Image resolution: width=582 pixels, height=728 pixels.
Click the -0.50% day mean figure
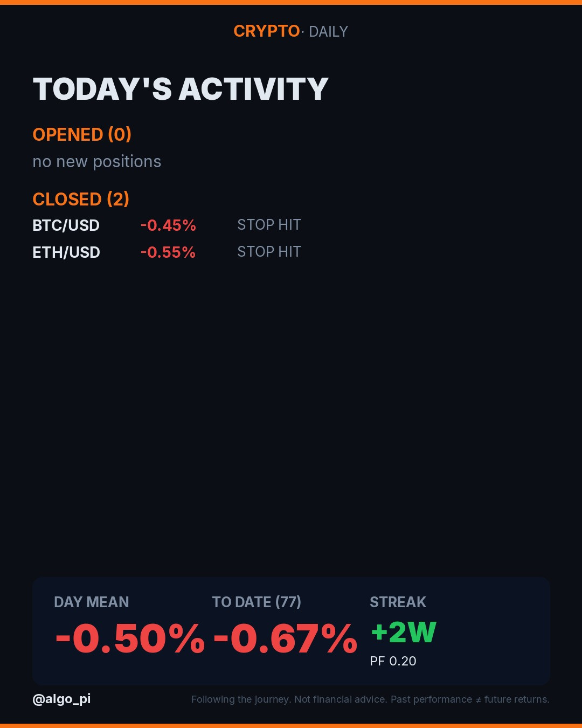130,639
